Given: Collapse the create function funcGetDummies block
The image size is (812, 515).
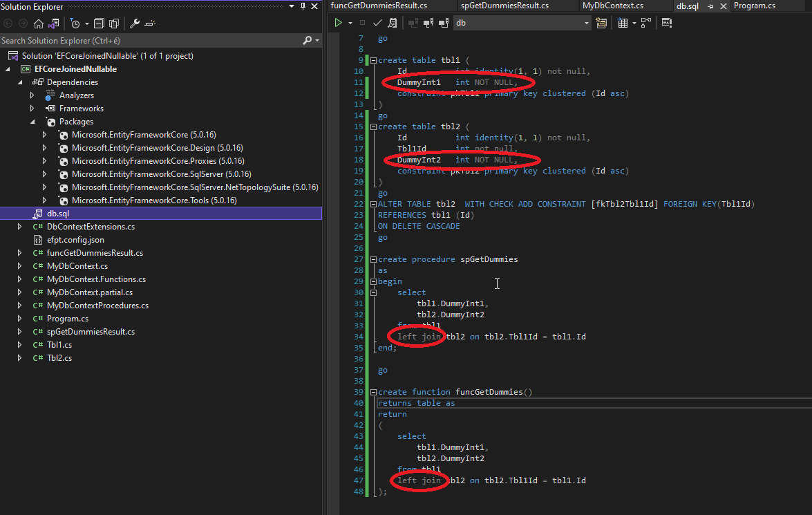Looking at the screenshot, I should pos(373,392).
